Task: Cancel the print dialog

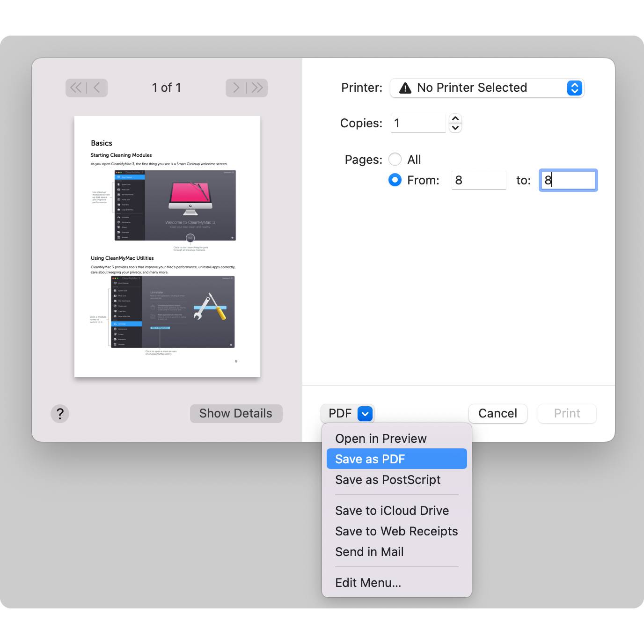Action: pyautogui.click(x=498, y=413)
